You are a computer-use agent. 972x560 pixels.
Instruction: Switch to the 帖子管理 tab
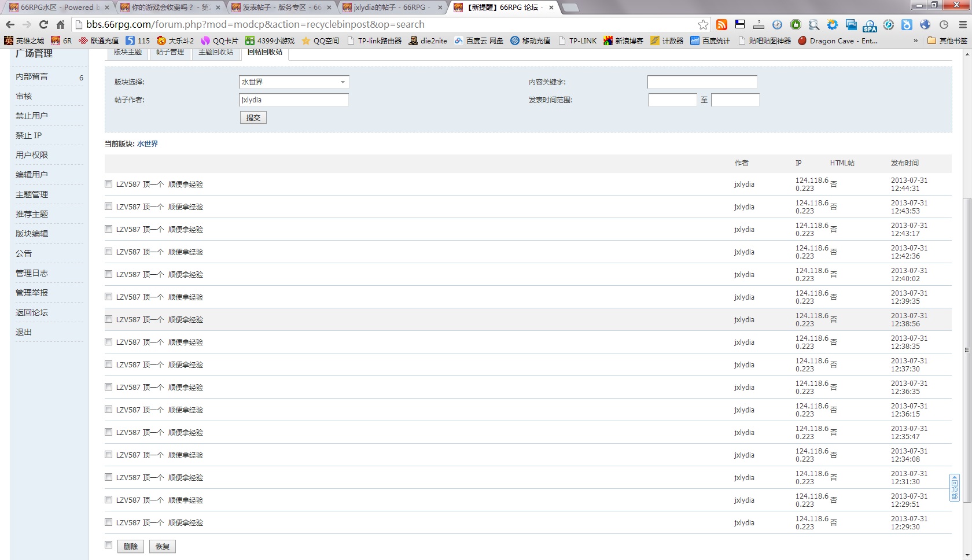[170, 53]
